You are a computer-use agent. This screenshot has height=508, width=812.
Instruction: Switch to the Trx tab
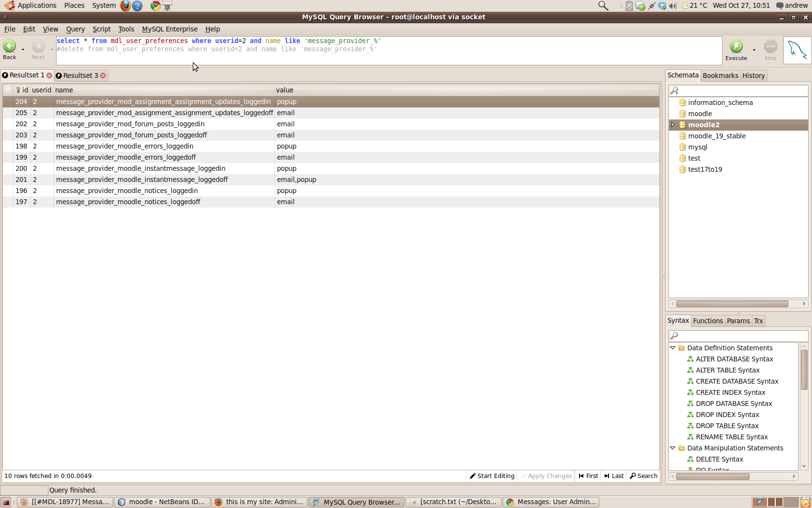[x=758, y=321]
